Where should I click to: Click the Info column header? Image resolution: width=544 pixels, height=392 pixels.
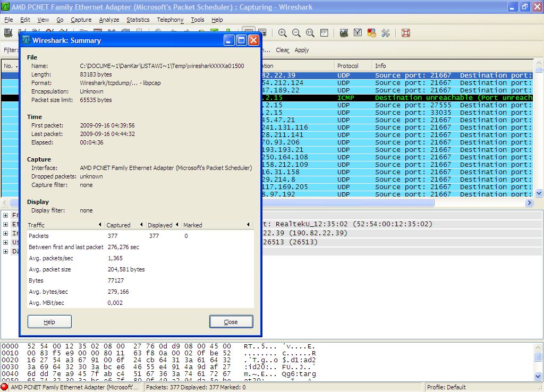point(453,65)
